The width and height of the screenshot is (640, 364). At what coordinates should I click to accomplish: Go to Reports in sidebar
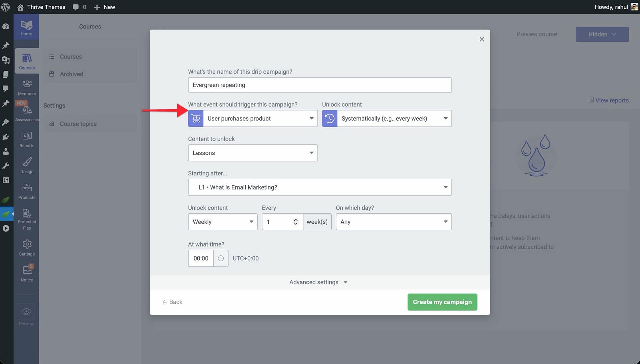click(x=27, y=140)
